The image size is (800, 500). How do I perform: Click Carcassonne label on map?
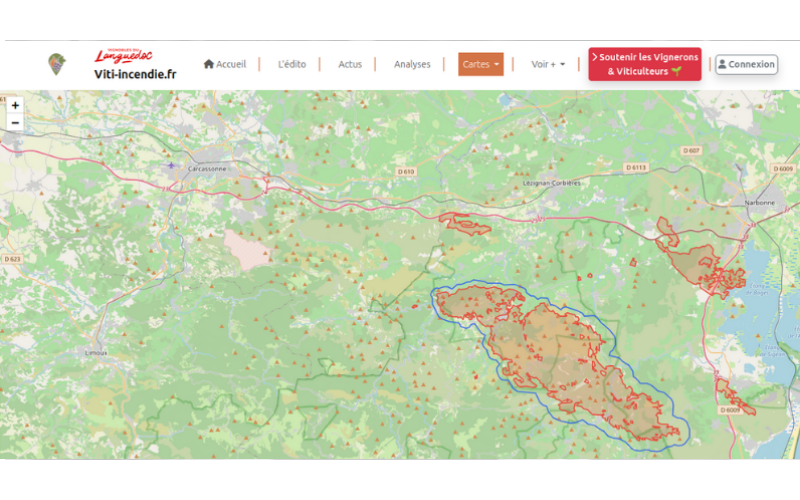207,169
